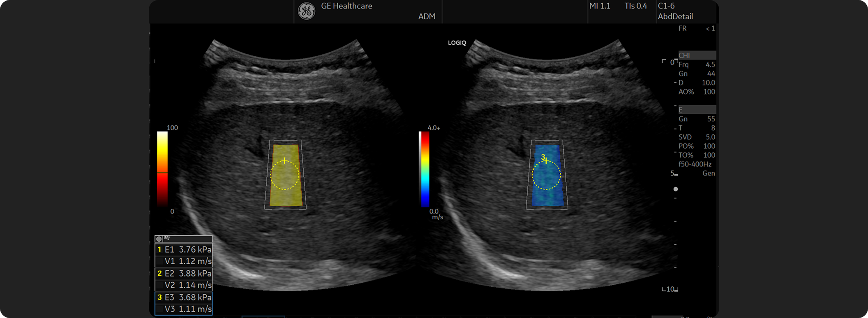Select measurement row V3 1.11 m/s
The image size is (868, 318).
184,309
